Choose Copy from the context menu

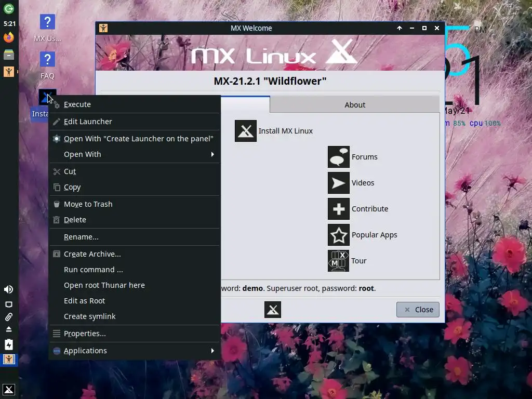pos(135,187)
